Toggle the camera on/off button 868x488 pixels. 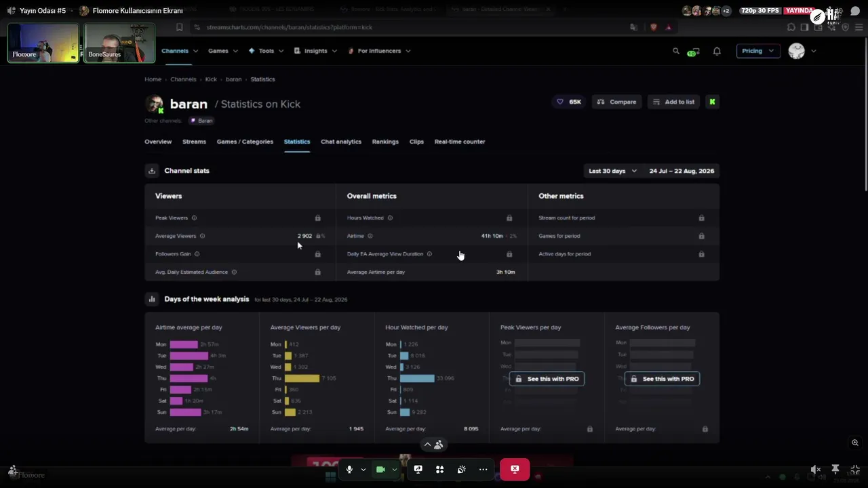click(380, 469)
